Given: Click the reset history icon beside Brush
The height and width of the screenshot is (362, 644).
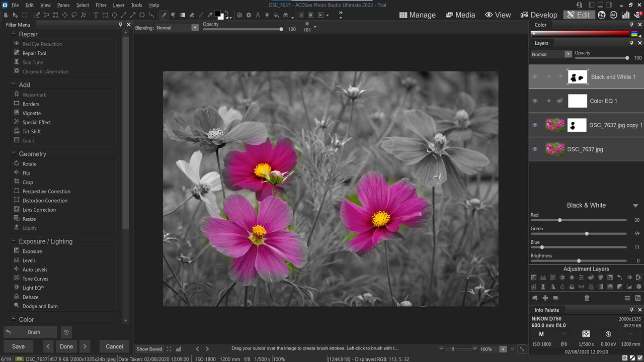Looking at the screenshot, I should (x=65, y=332).
